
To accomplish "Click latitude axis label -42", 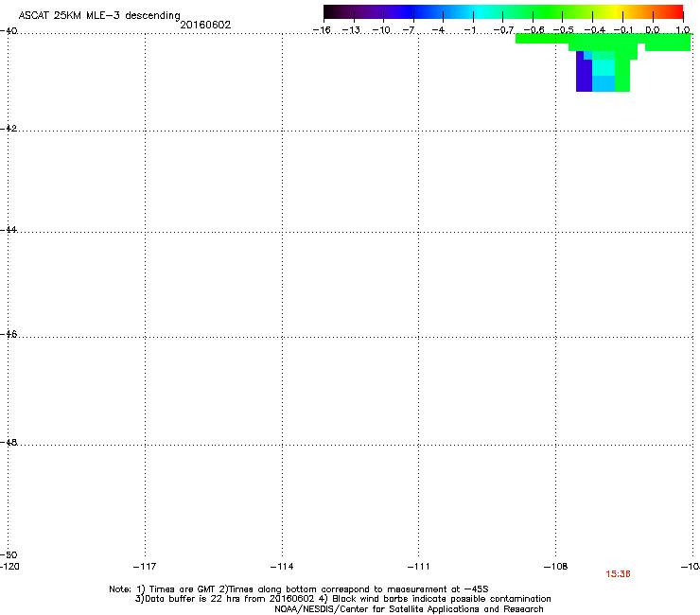I will (x=9, y=128).
